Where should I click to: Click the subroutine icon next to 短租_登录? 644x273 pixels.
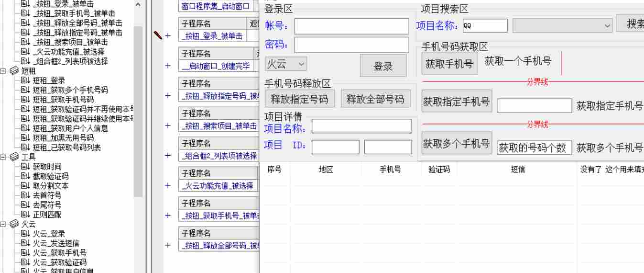tap(25, 80)
